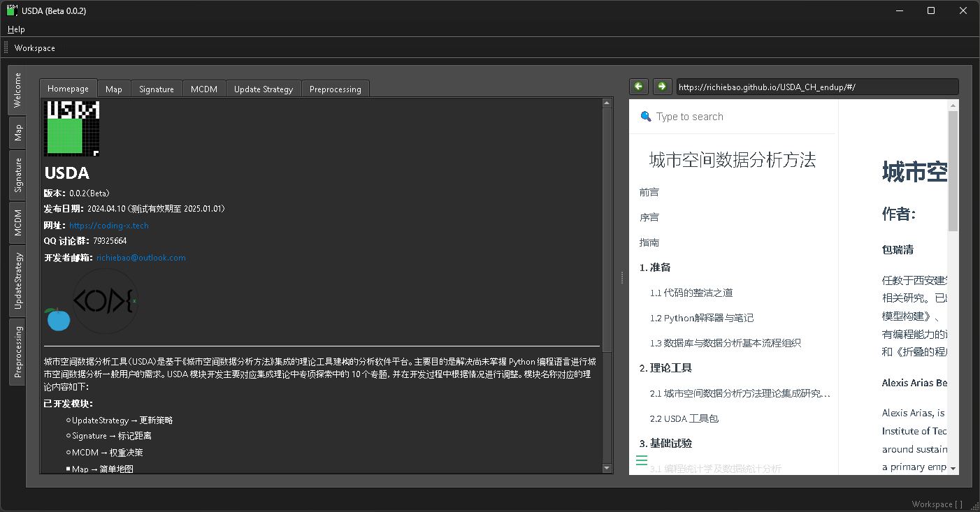Click the homepage vertical scrollbar thumb
The width and height of the screenshot is (980, 512).
[607, 231]
